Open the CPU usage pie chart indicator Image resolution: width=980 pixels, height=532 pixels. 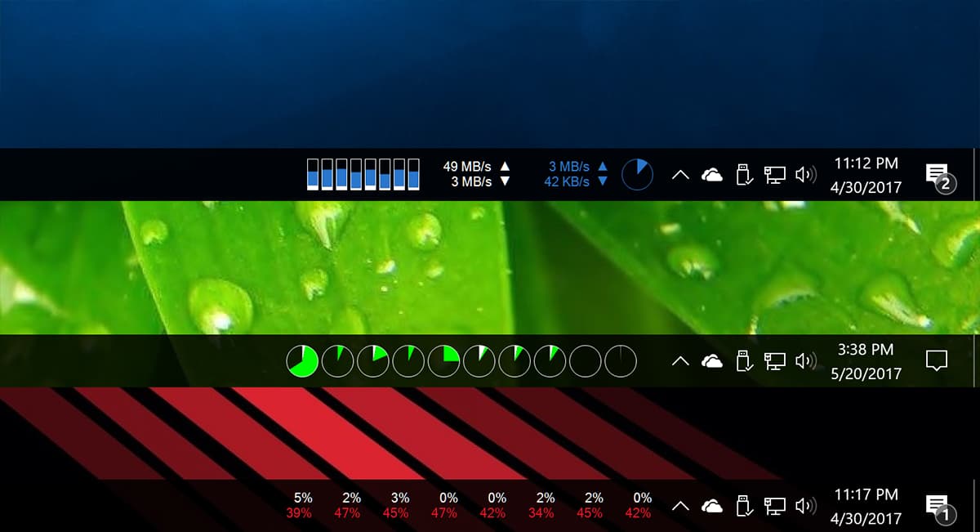[x=637, y=173]
